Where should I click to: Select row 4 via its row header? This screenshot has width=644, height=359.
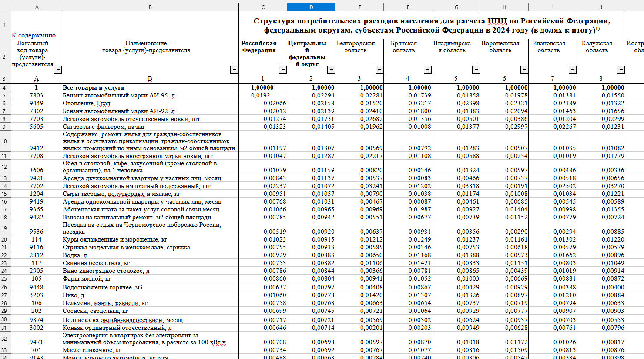tap(5, 87)
